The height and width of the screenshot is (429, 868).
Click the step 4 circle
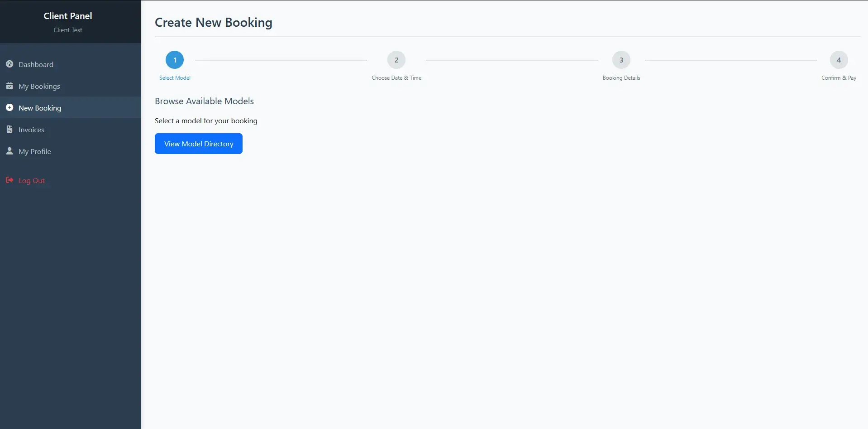pos(839,60)
